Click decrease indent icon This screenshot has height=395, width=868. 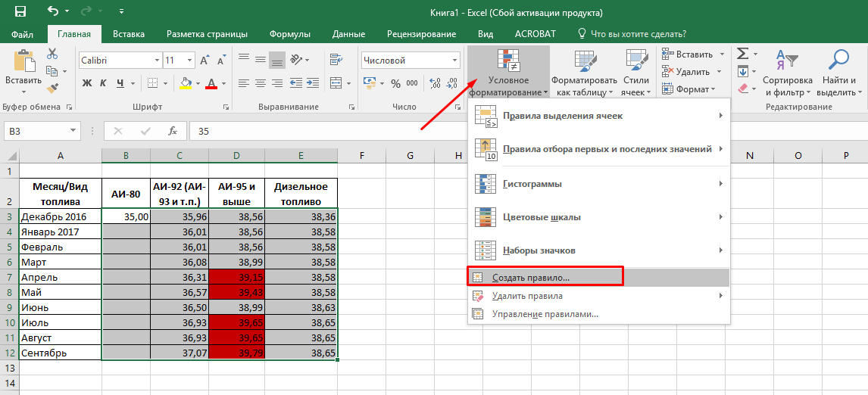point(295,83)
